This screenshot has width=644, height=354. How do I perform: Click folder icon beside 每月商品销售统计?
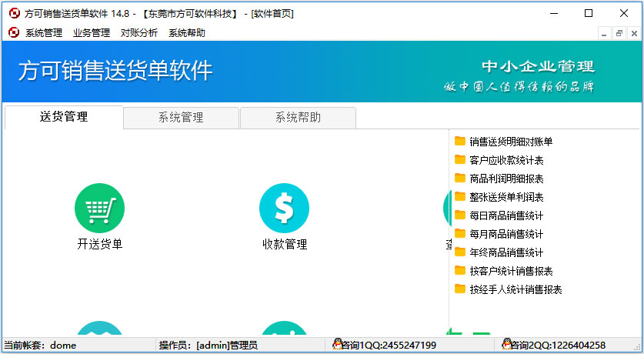460,234
